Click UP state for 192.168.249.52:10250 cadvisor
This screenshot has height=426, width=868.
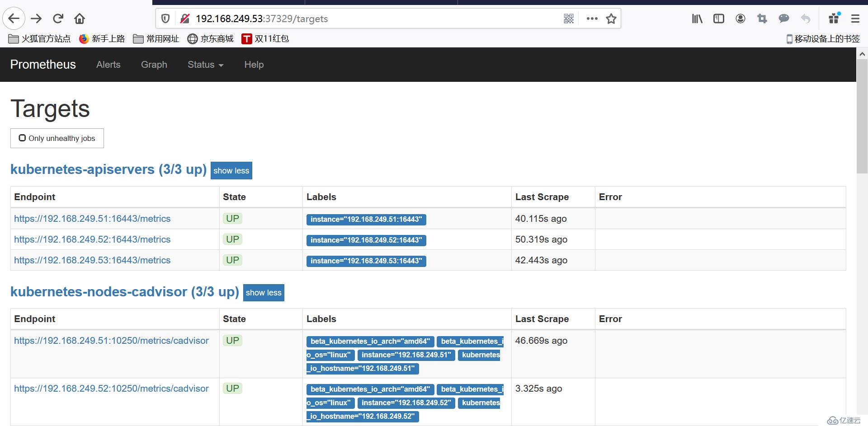(x=232, y=389)
